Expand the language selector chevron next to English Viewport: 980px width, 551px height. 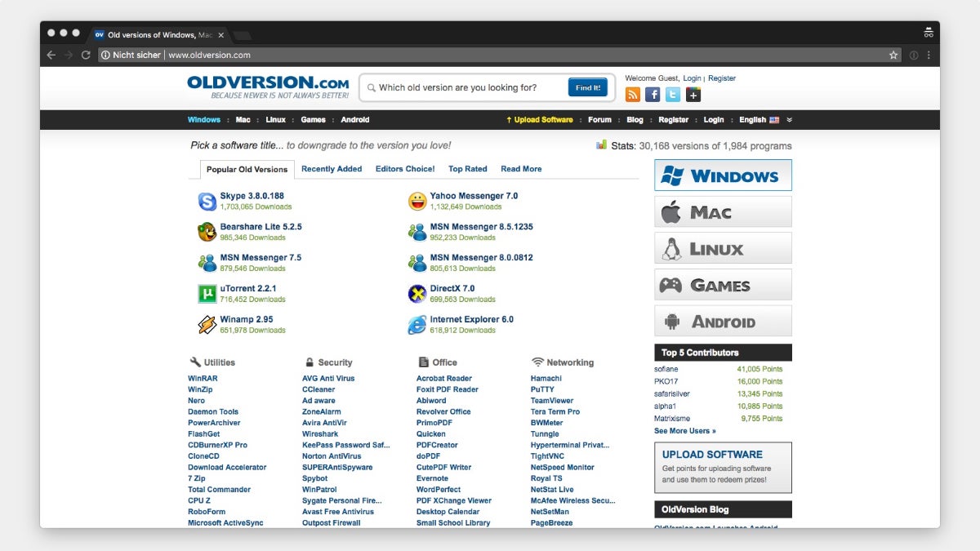point(789,119)
